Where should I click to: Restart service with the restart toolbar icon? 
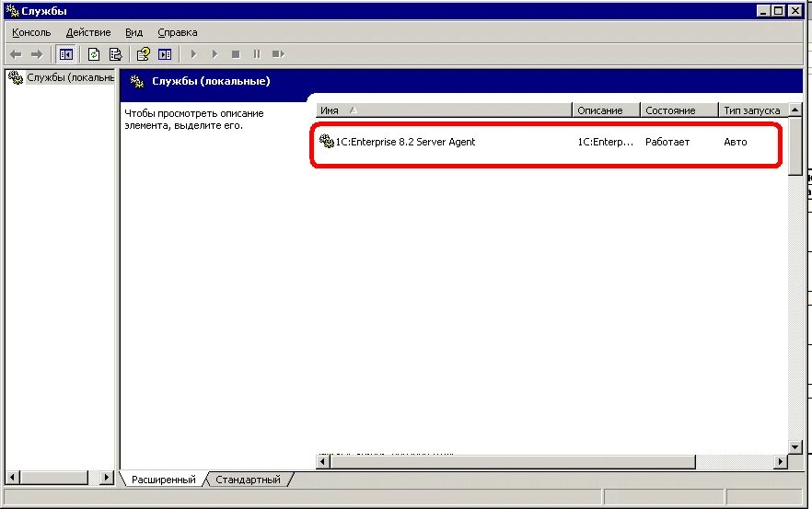click(x=279, y=54)
